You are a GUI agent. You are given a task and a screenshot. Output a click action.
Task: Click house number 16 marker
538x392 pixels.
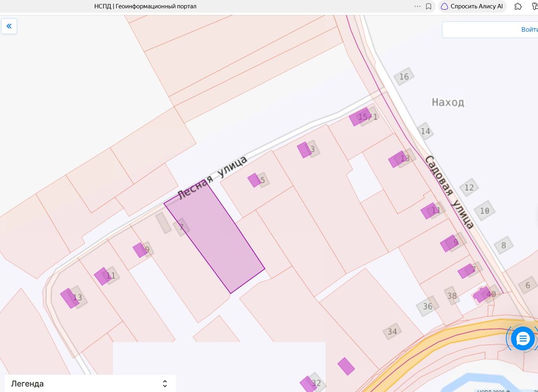pos(404,77)
